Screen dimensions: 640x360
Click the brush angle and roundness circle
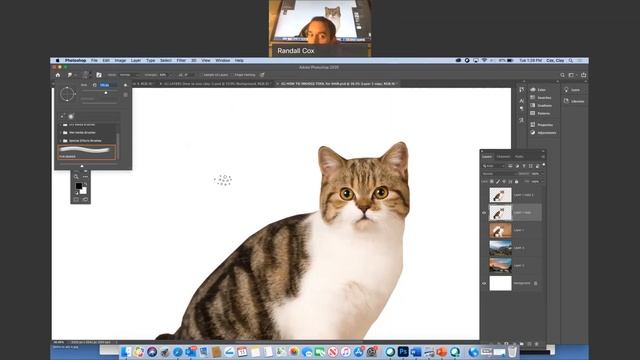coord(67,94)
